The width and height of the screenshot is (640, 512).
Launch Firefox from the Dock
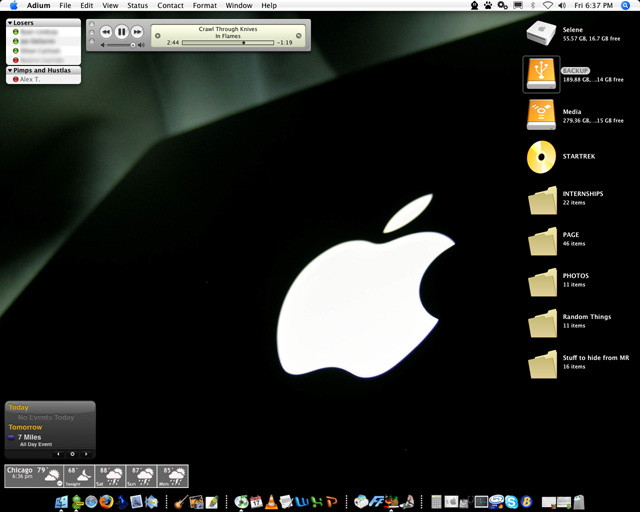106,501
